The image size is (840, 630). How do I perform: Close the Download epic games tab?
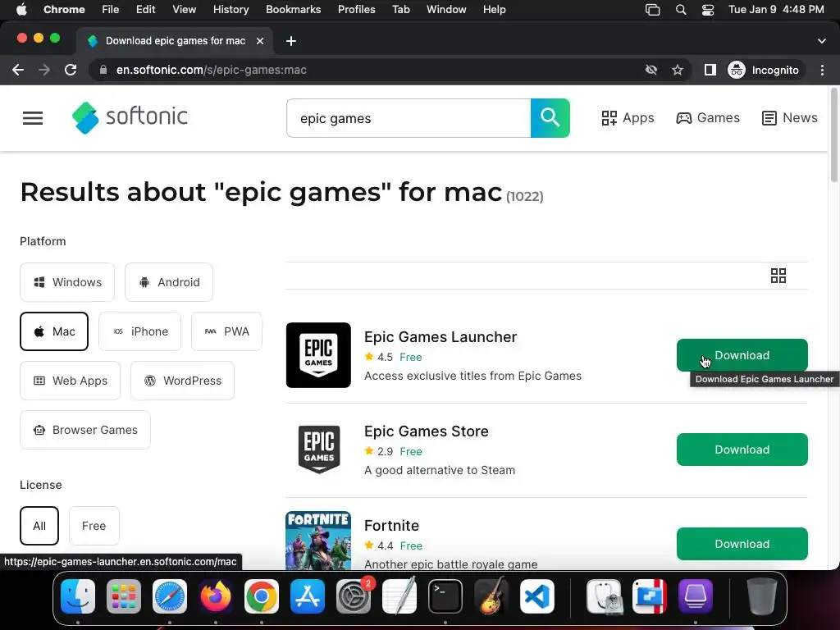(x=260, y=41)
